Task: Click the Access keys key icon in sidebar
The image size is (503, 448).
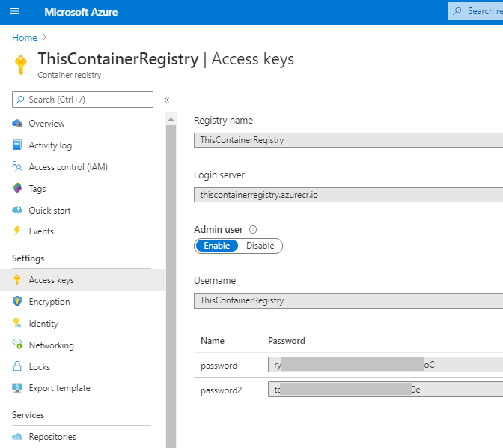Action: (x=17, y=279)
